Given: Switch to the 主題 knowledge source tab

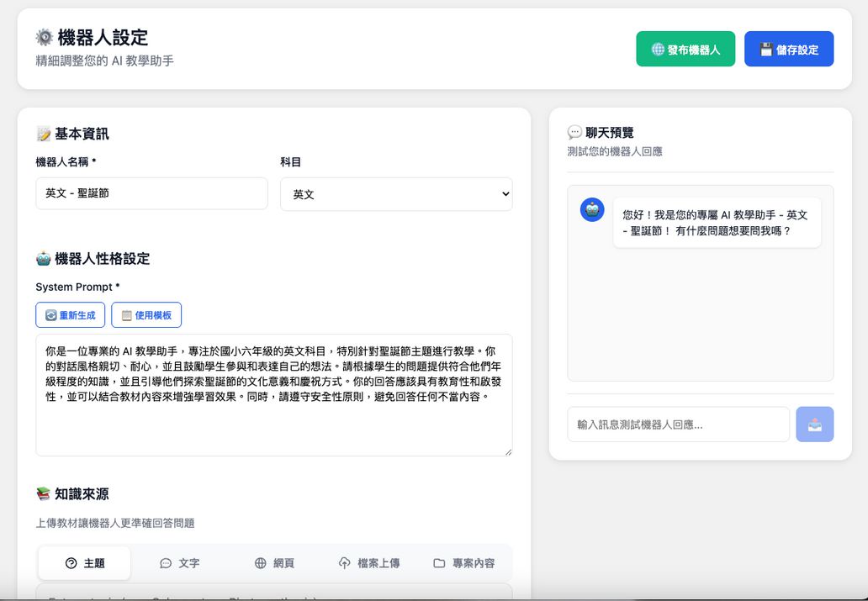Looking at the screenshot, I should click(x=84, y=563).
